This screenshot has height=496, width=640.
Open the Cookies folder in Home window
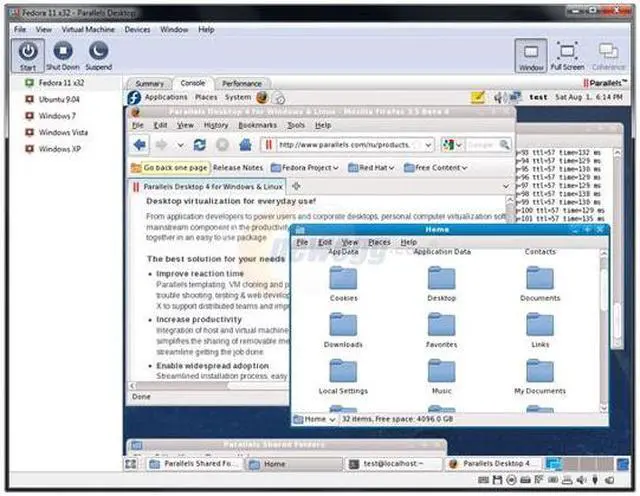pos(343,284)
